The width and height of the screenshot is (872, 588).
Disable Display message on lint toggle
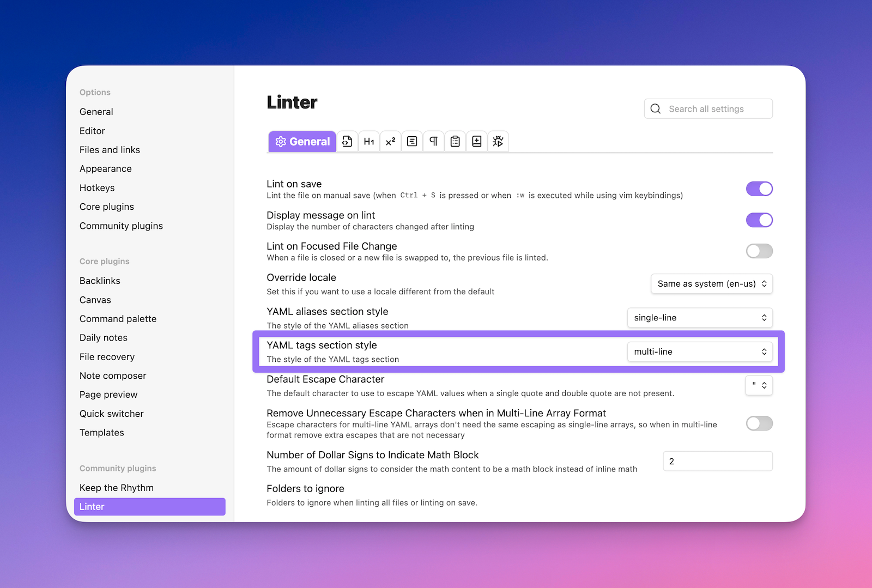pos(759,220)
